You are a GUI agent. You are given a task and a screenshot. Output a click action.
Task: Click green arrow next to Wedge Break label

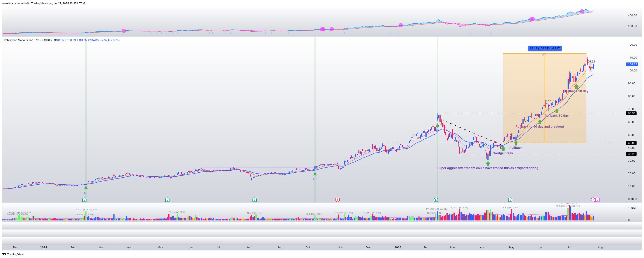pos(503,149)
